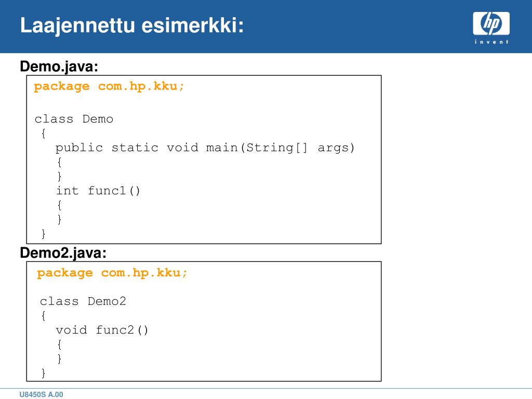532x399 pixels.
Task: Click the Demo2.java heading
Action: 63,253
